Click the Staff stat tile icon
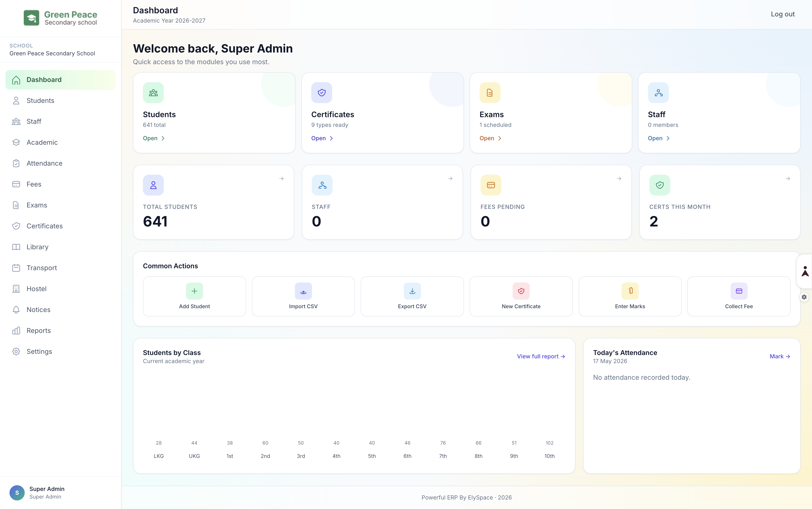Image resolution: width=812 pixels, height=509 pixels. pos(322,185)
